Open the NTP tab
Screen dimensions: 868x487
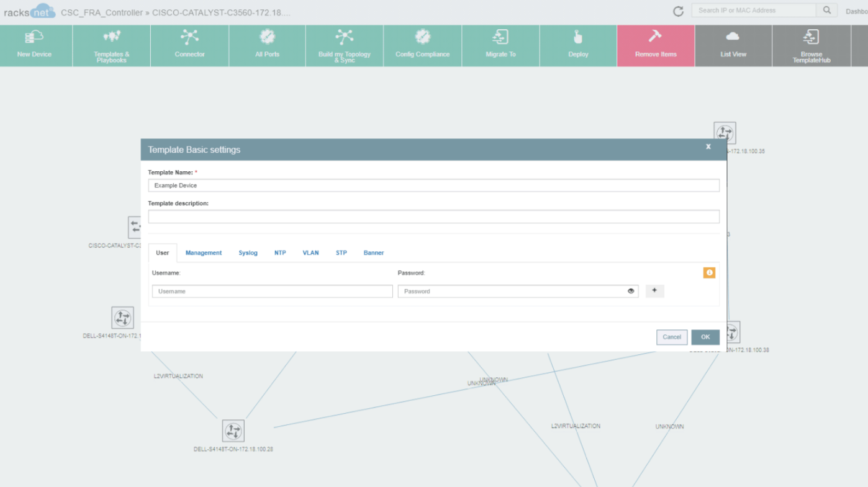[x=280, y=253]
